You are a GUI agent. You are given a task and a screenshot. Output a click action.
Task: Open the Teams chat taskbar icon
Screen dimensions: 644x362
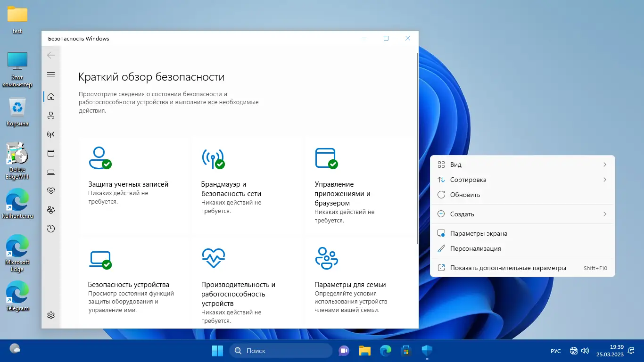pyautogui.click(x=344, y=351)
